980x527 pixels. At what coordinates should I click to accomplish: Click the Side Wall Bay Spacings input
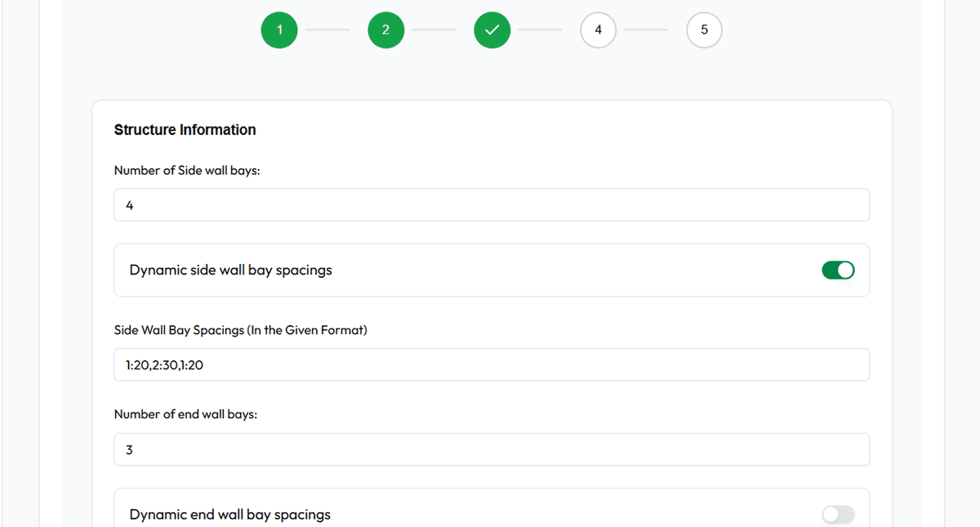(x=492, y=365)
